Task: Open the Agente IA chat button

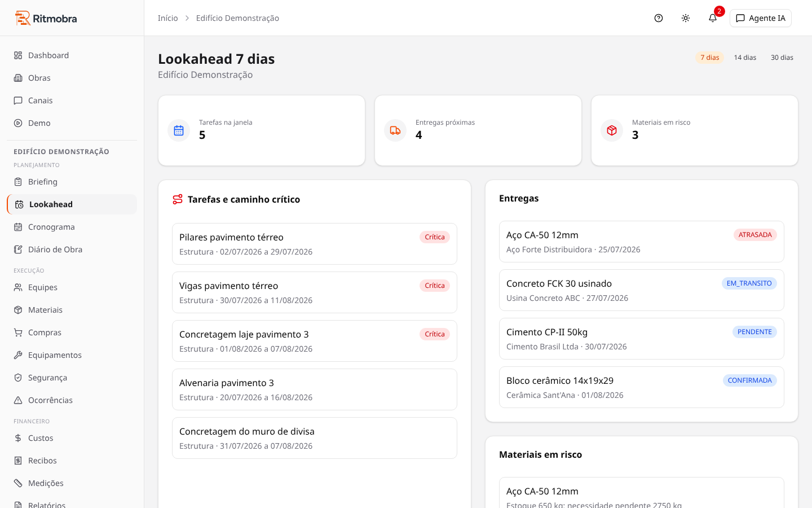Action: [760, 18]
